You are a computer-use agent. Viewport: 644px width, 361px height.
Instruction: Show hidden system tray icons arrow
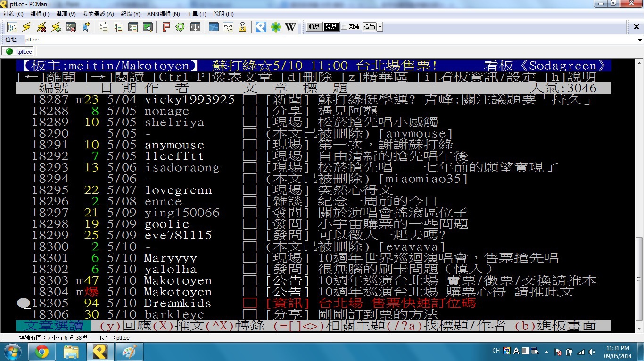(547, 352)
